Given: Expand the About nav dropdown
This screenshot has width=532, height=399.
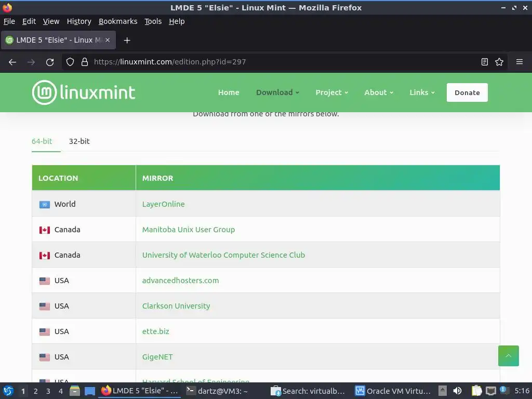Looking at the screenshot, I should 379,92.
